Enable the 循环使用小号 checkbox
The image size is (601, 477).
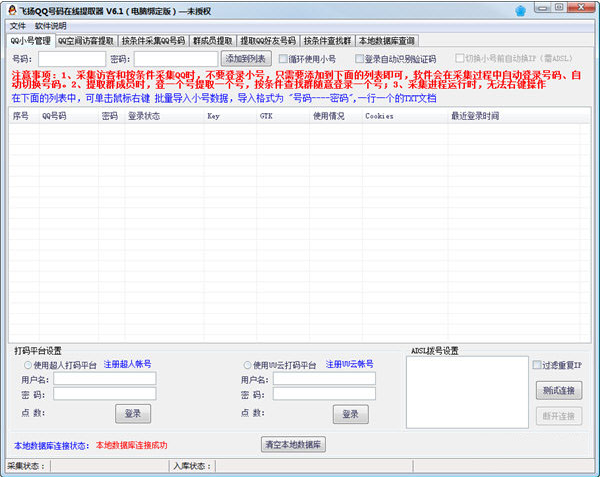pyautogui.click(x=285, y=59)
